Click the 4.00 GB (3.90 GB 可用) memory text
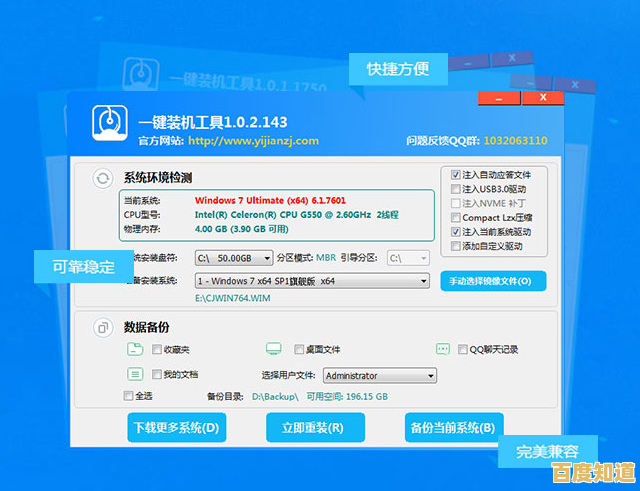 (242, 229)
